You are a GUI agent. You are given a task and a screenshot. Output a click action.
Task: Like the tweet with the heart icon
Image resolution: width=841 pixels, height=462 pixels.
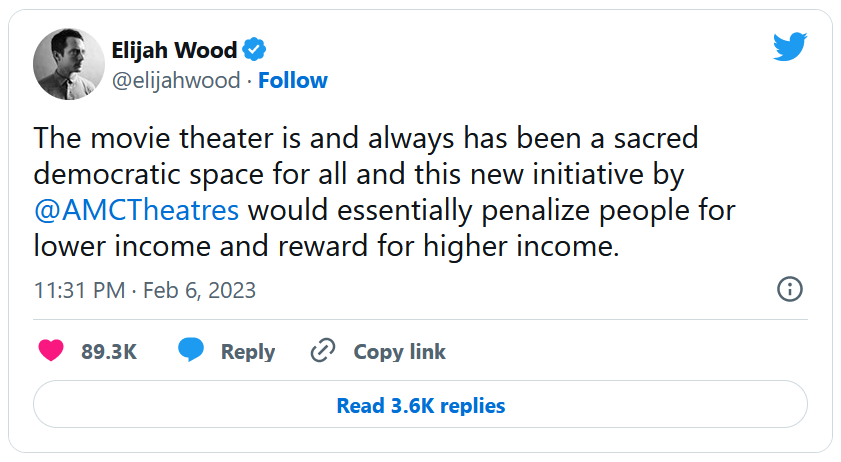(50, 351)
